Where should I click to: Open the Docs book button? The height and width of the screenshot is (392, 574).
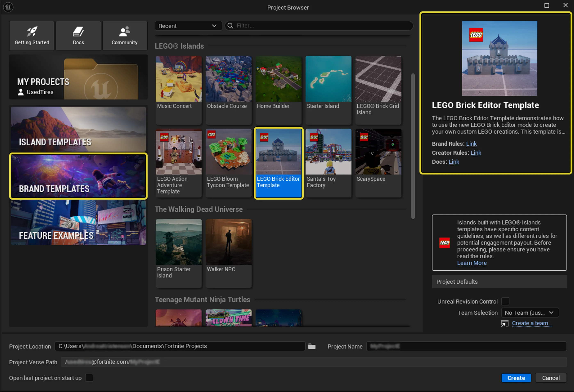pos(78,36)
